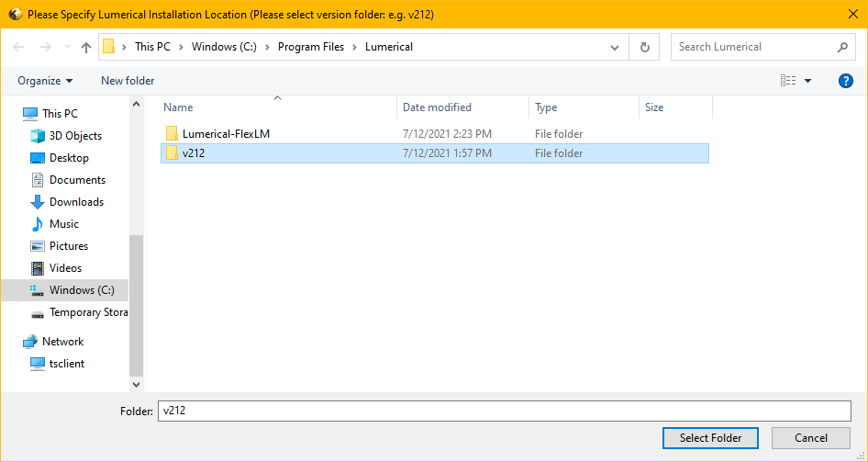Click the Videos filmstrip icon
The image size is (868, 462).
click(x=37, y=268)
